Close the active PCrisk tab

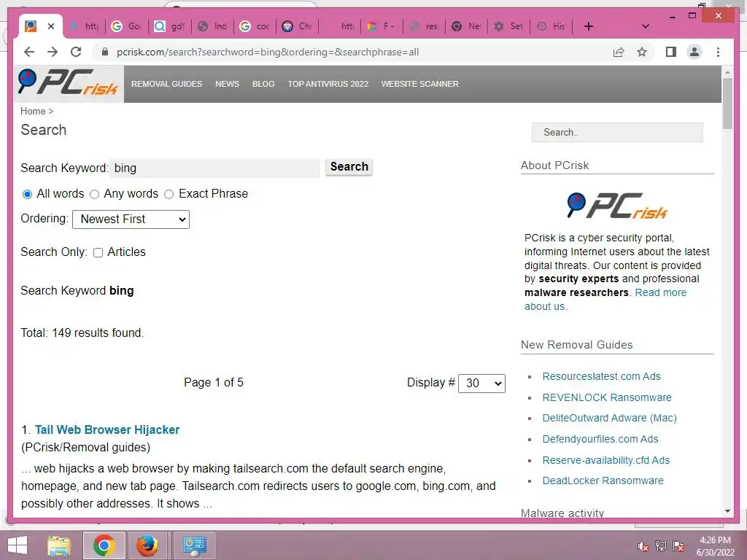point(51,26)
